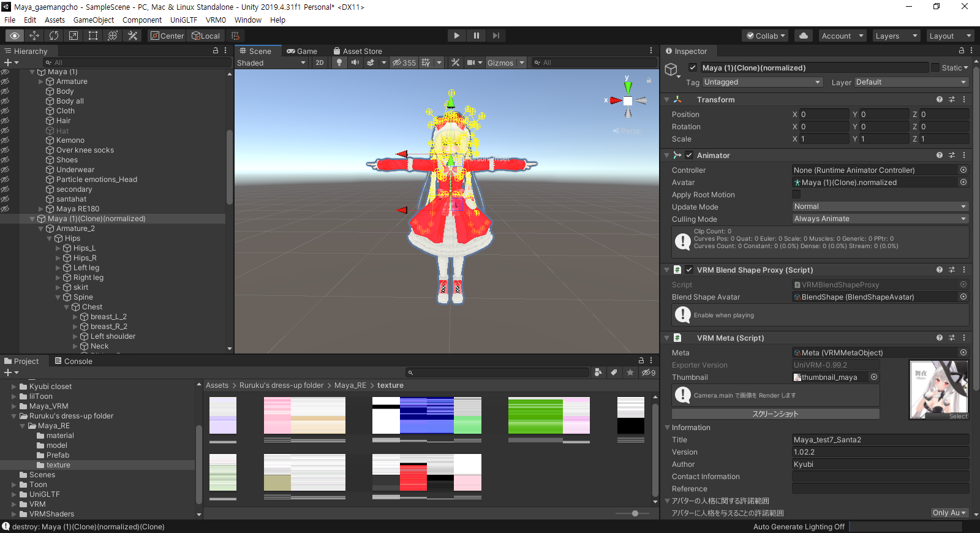Collapse the Hips tree node
This screenshot has width=980, height=533.
click(x=50, y=238)
